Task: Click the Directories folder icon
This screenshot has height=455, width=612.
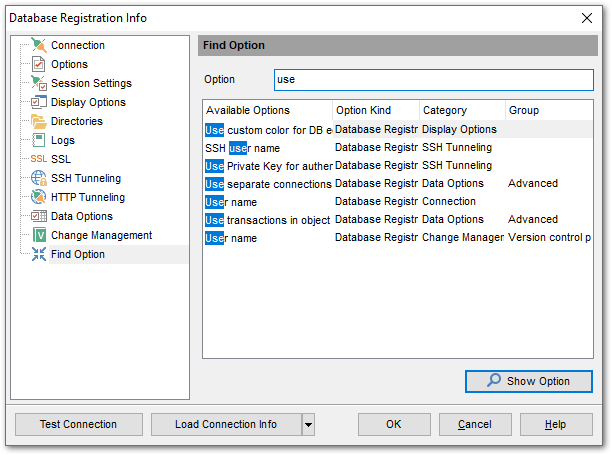Action: (39, 121)
